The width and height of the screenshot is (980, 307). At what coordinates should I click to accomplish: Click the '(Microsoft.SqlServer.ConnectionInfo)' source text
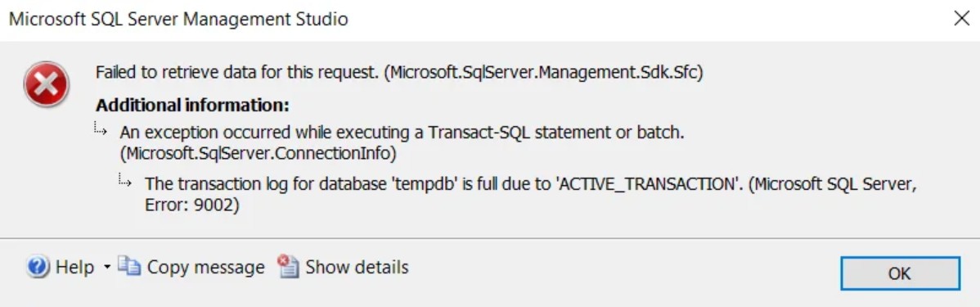click(258, 152)
